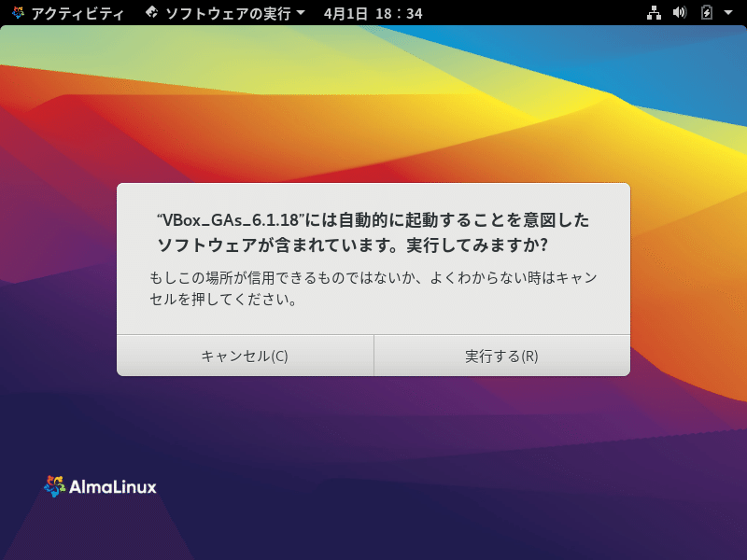747x560 pixels.
Task: Click the software-run icon beside ソフトウェアの実行
Action: [x=152, y=12]
